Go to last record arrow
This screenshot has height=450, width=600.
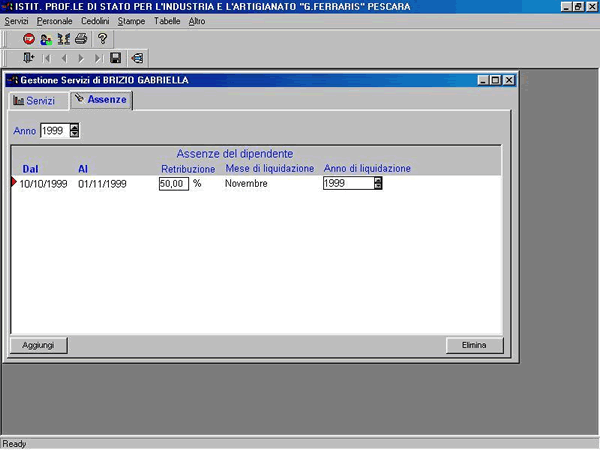click(98, 59)
